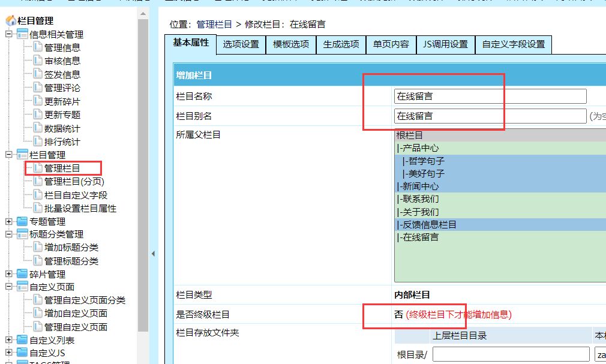Viewport: 606px width, 364px height.
Task: Click the 栏目名称 text field
Action: 490,96
